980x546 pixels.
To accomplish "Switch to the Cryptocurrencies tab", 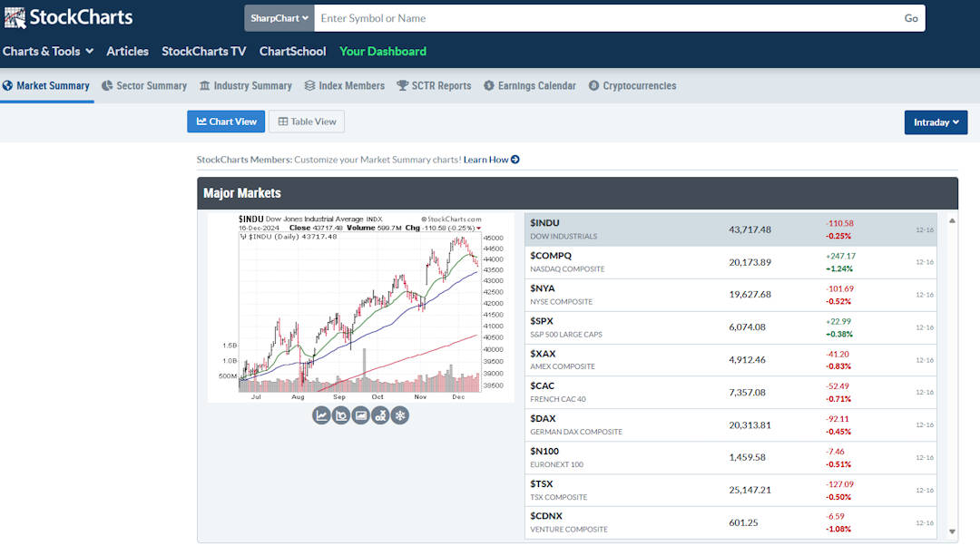I will [632, 85].
